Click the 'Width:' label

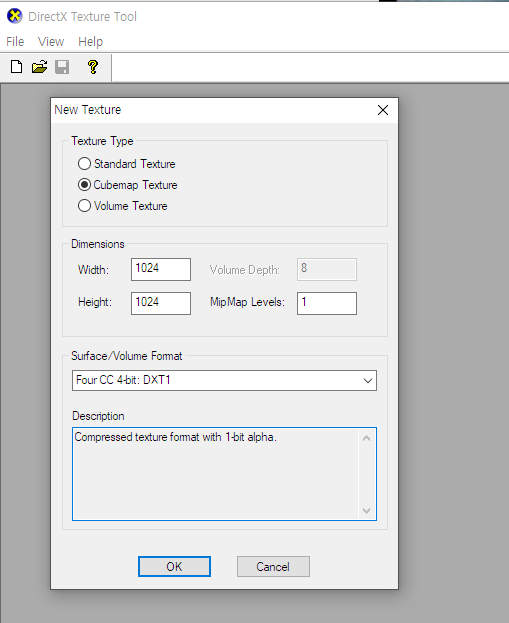[93, 270]
